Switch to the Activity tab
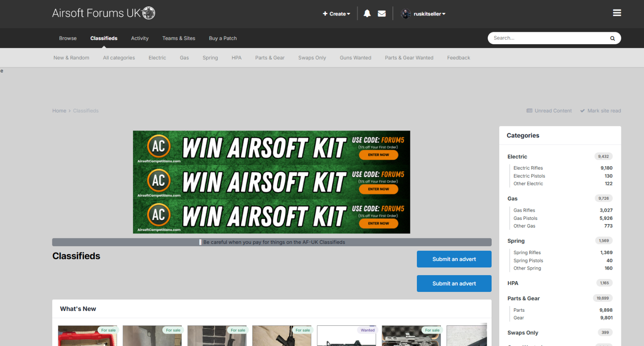 tap(140, 38)
